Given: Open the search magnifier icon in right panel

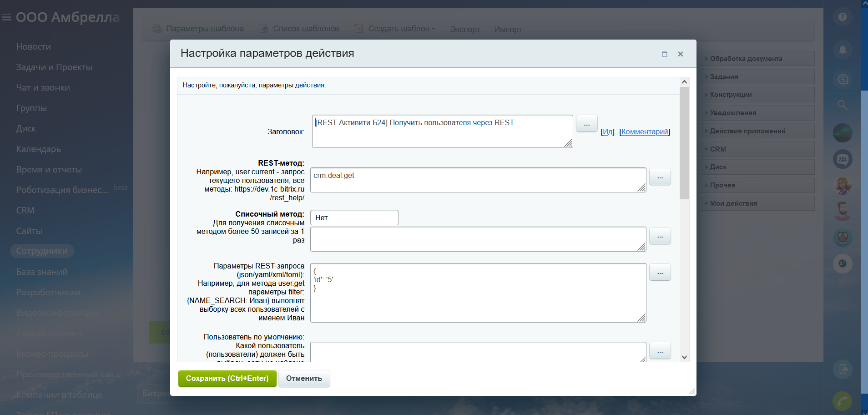Looking at the screenshot, I should tap(843, 105).
